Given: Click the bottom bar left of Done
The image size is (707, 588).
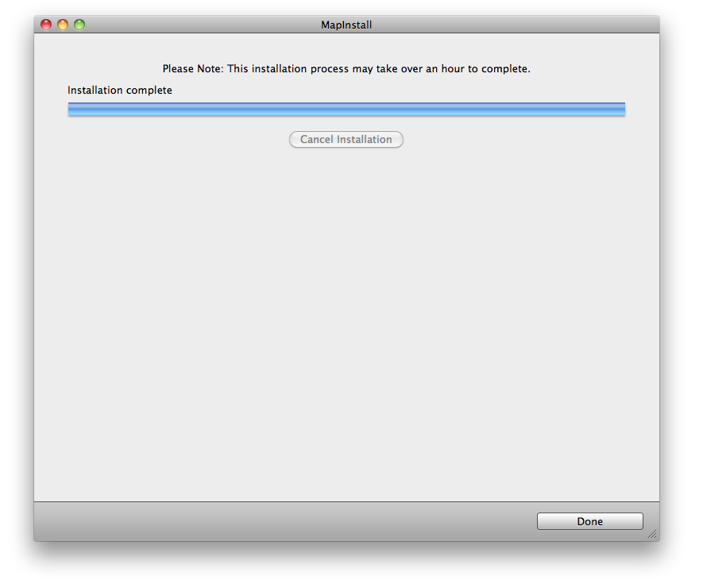Looking at the screenshot, I should [x=278, y=521].
